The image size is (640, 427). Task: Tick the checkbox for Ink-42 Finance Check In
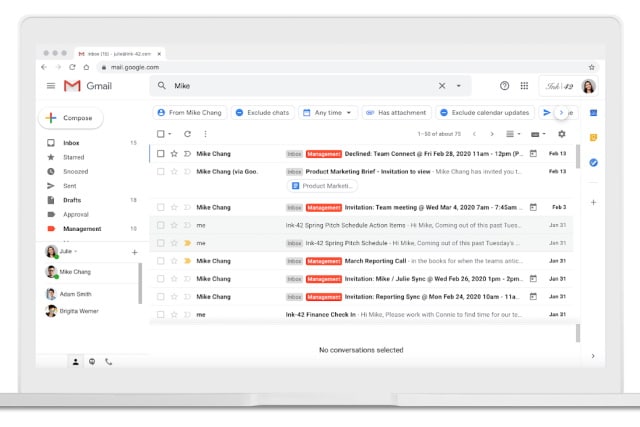pos(160,315)
